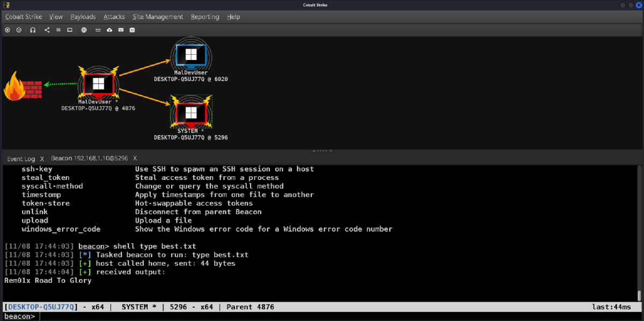644x321 pixels.
Task: Click the ssh-key command text
Action: point(36,169)
